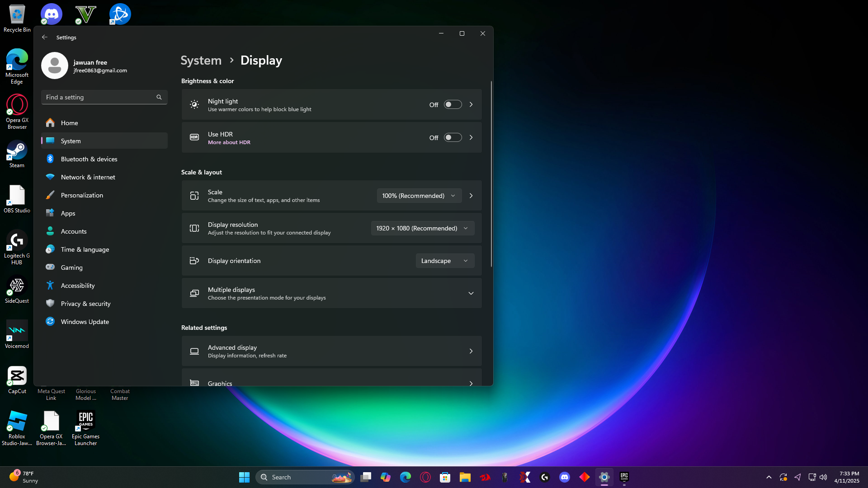Open Gaming settings category
Viewport: 868px width, 488px height.
[x=104, y=267]
